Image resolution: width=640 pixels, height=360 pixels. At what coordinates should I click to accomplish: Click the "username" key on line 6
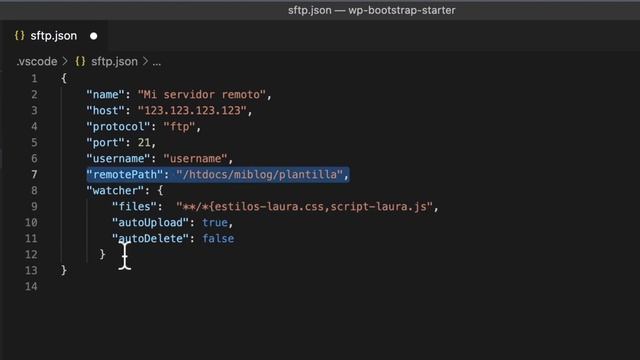[118, 159]
